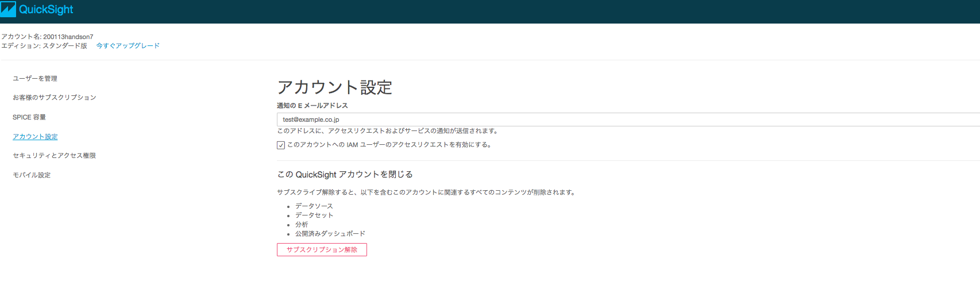This screenshot has height=285, width=980.
Task: Click the アカウント名: 200113handson7 text
Action: 47,37
